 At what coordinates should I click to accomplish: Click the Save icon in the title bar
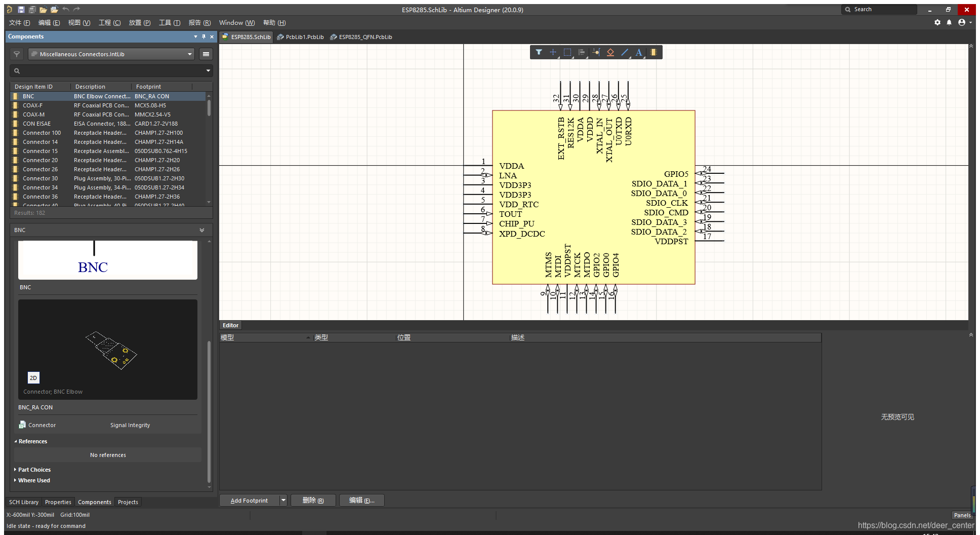point(21,10)
